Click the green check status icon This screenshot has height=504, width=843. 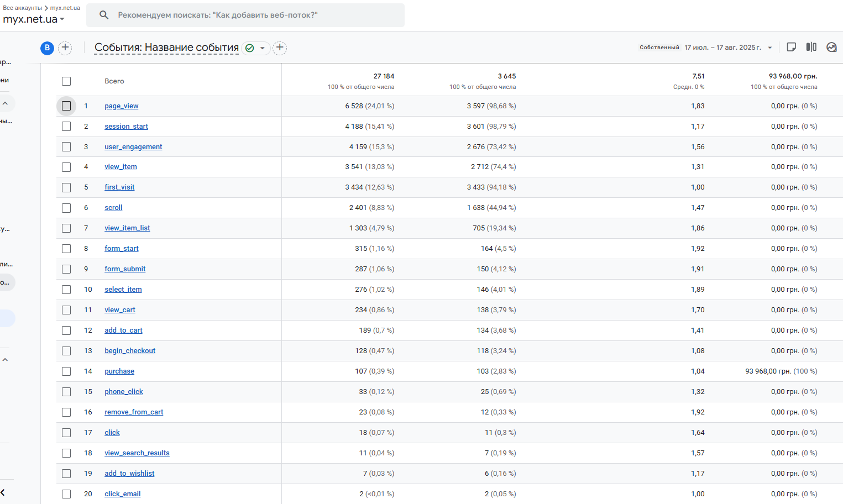(249, 48)
